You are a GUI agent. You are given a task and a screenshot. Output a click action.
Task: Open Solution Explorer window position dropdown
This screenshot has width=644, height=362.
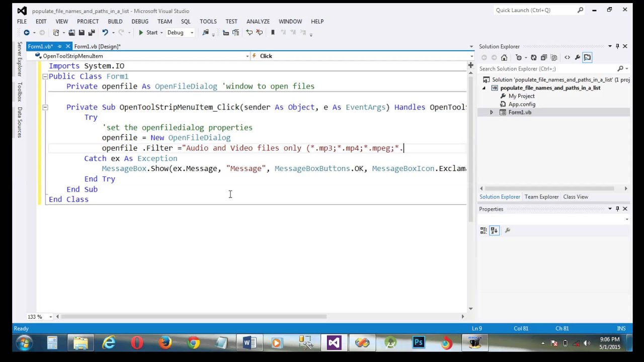coord(610,46)
